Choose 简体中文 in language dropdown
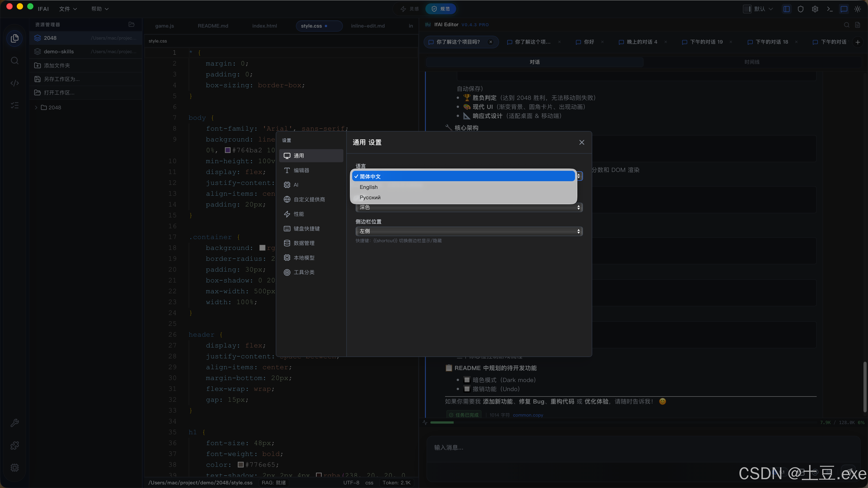 (463, 176)
